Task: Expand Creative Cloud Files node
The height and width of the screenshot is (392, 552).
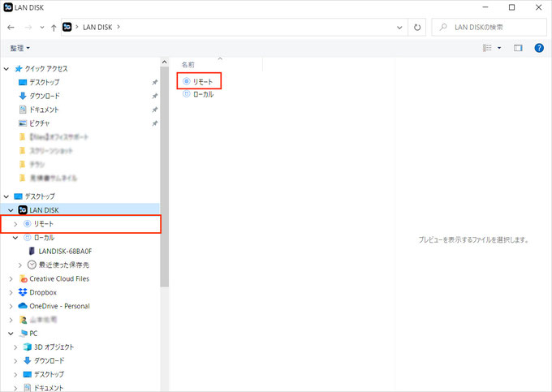Action: coord(11,278)
